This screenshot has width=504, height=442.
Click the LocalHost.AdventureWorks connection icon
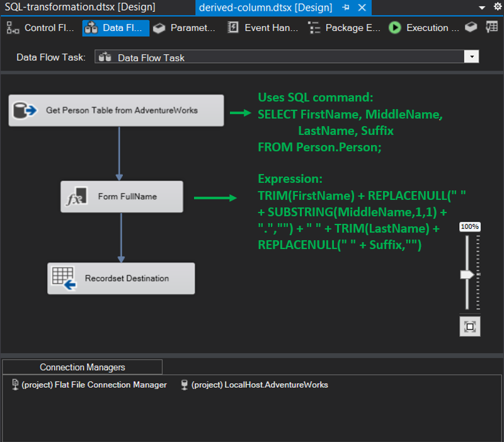click(x=185, y=385)
